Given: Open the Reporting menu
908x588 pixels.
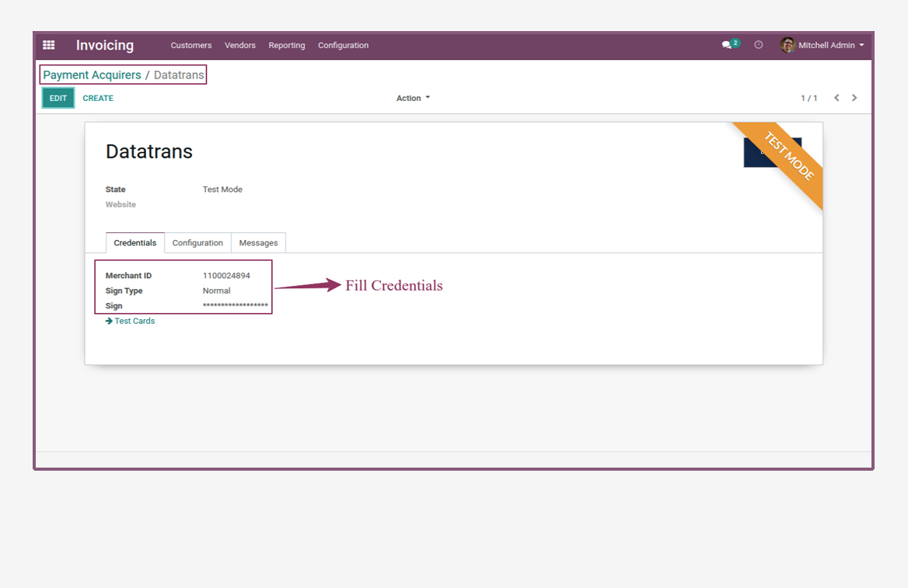Looking at the screenshot, I should tap(287, 45).
